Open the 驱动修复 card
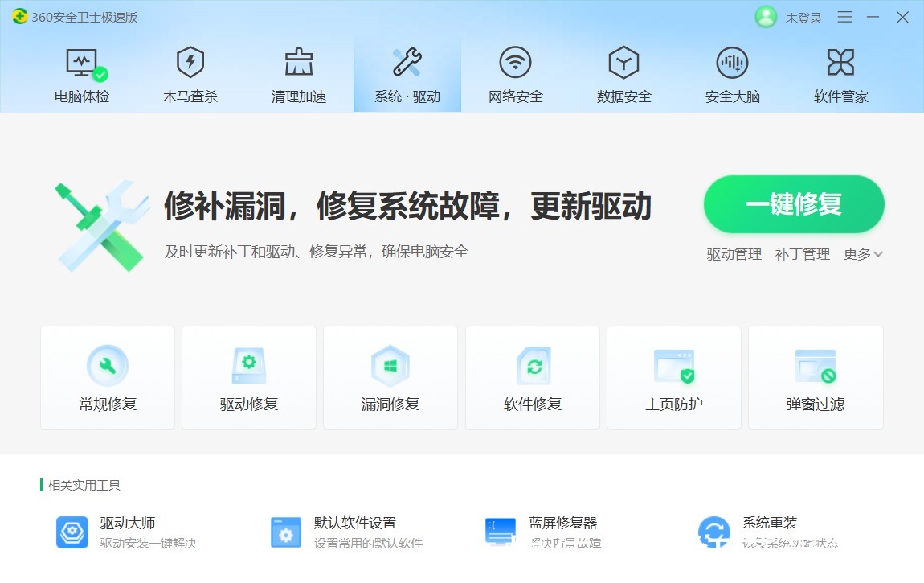924x583 pixels. [x=249, y=378]
